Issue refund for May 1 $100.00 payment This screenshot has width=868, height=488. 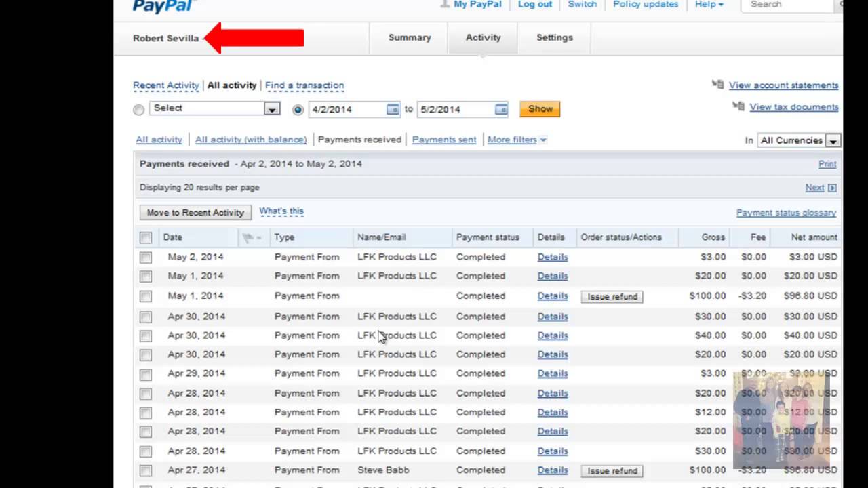click(x=612, y=297)
